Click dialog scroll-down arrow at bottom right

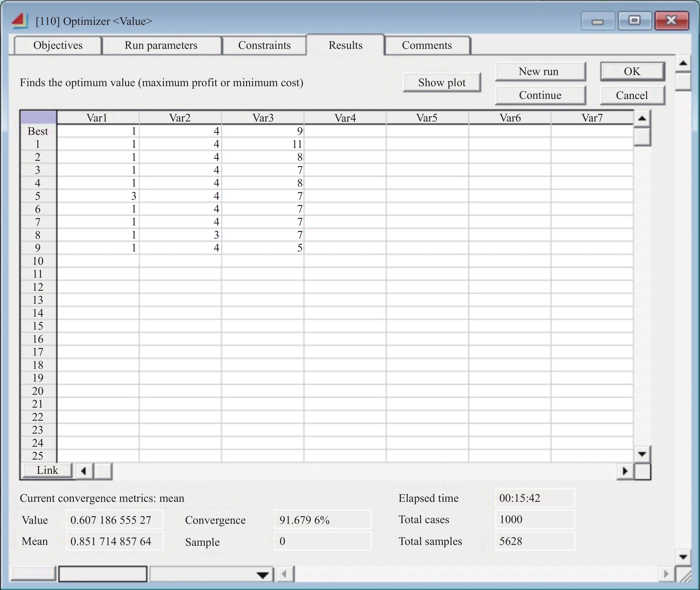coord(683,557)
